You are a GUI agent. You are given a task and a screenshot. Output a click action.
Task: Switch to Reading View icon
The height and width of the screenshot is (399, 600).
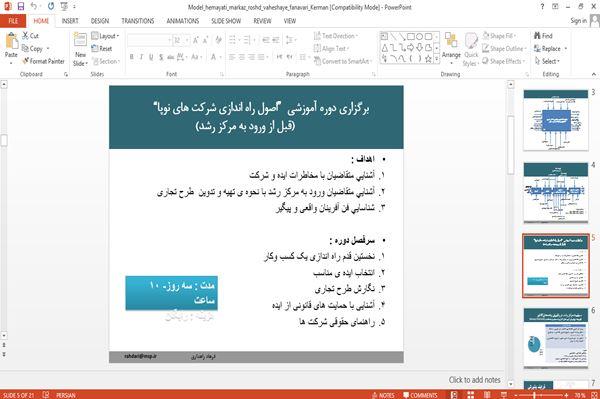pyautogui.click(x=487, y=395)
